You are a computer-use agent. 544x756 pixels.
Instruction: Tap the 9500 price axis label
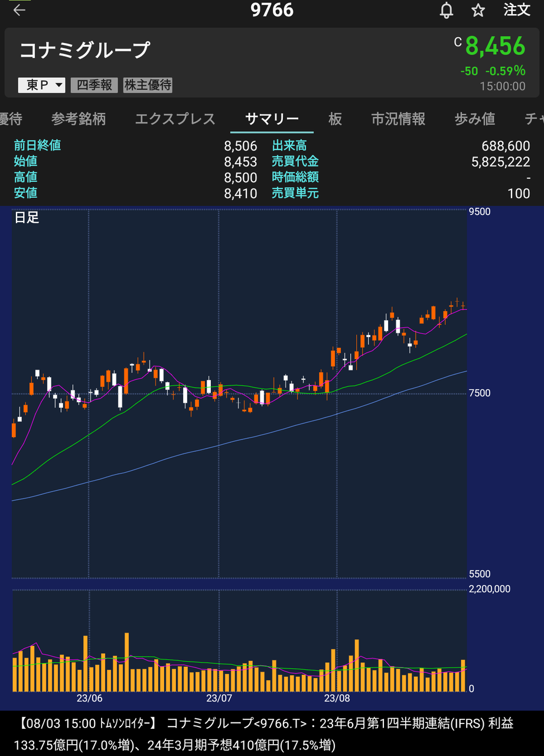479,212
